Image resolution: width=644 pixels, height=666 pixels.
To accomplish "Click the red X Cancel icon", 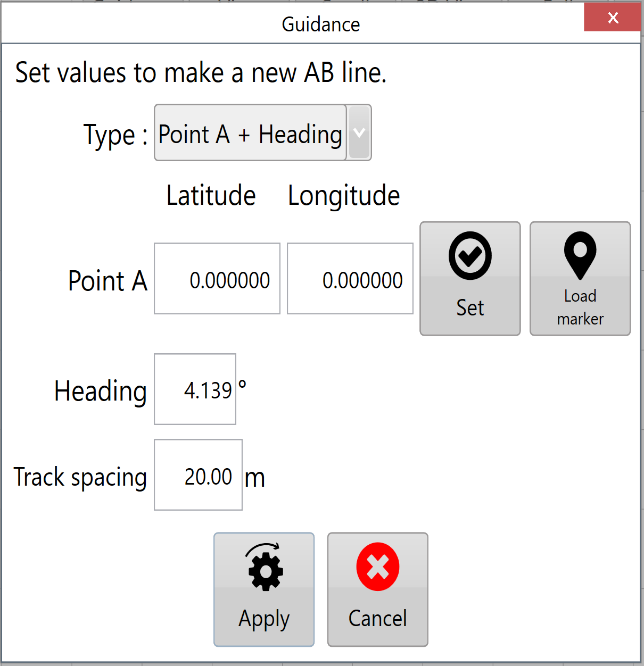I will (x=378, y=567).
